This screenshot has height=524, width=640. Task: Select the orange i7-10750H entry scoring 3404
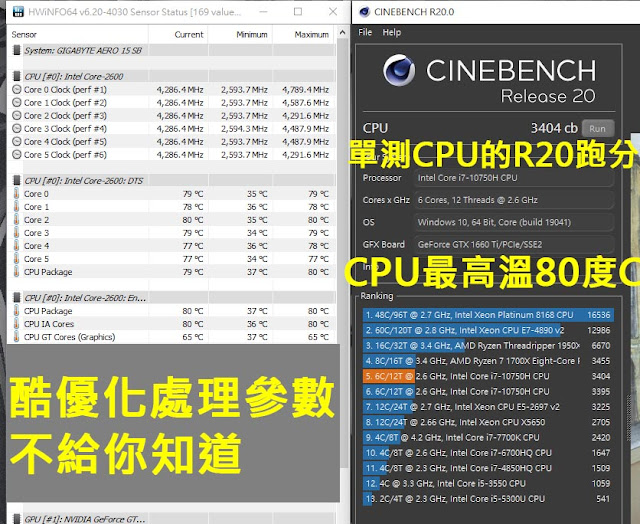pyautogui.click(x=488, y=376)
